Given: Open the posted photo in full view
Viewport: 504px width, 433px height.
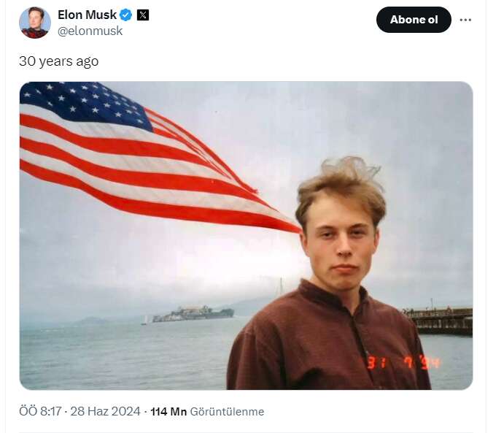Looking at the screenshot, I should pos(246,235).
